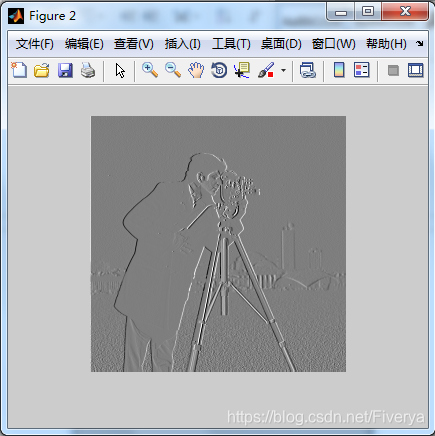Screen dimensions: 435x436
Task: Insert a colorbar using the toolbar icon
Action: 339,70
